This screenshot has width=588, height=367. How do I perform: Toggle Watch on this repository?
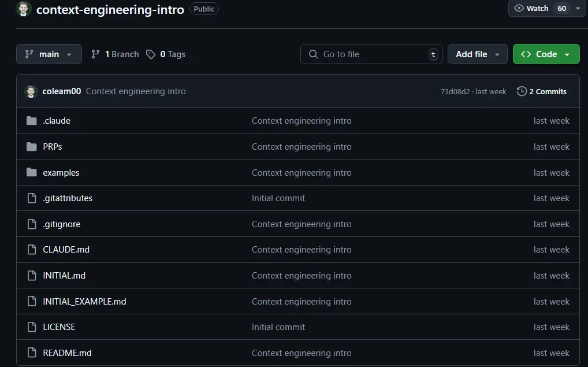click(x=531, y=8)
